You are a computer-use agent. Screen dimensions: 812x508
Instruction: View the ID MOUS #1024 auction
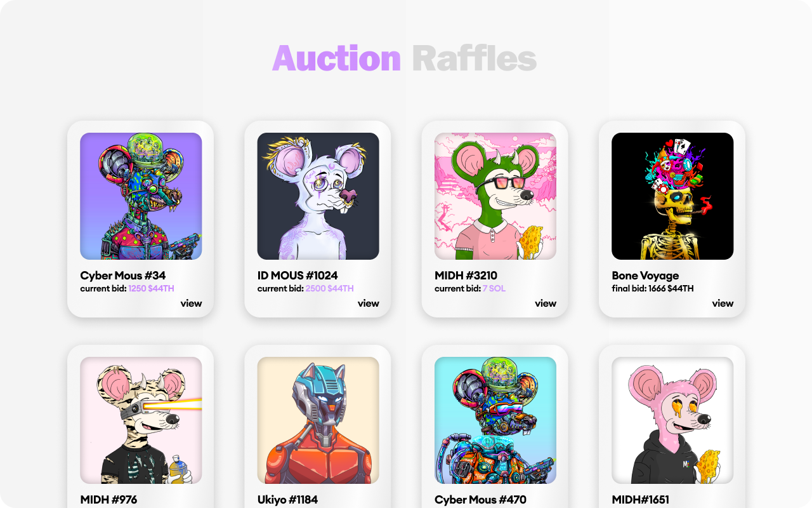(x=369, y=304)
